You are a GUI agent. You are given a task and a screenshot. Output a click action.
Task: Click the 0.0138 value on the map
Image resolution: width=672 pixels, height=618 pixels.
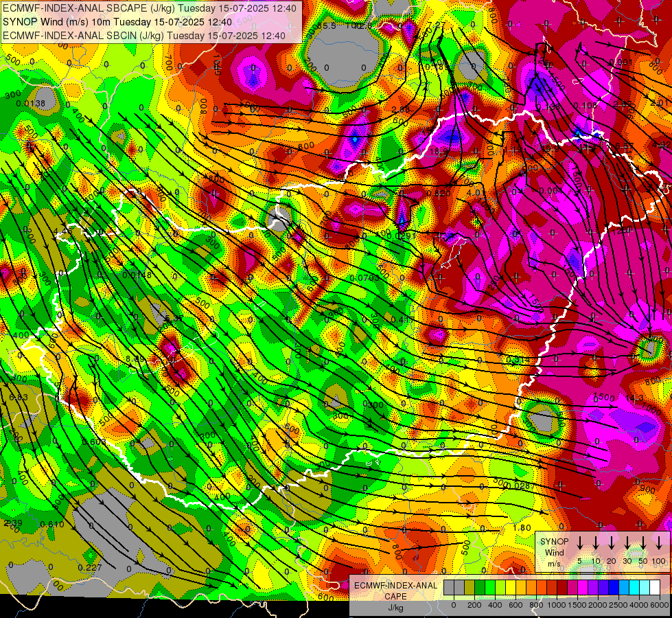30,104
